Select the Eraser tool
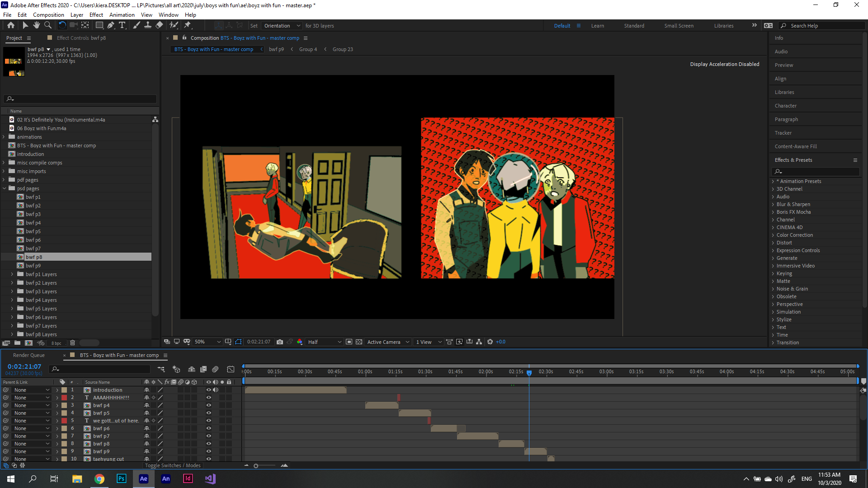 click(x=159, y=26)
